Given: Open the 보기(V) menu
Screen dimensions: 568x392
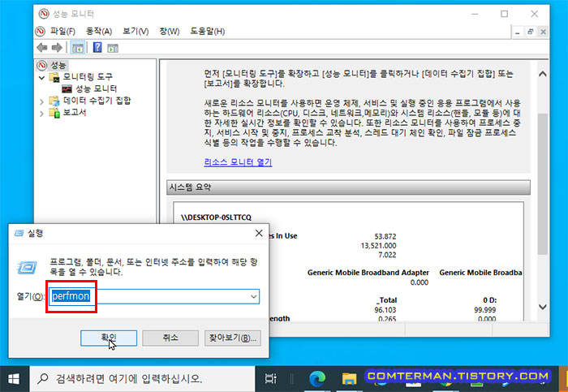Looking at the screenshot, I should (136, 32).
